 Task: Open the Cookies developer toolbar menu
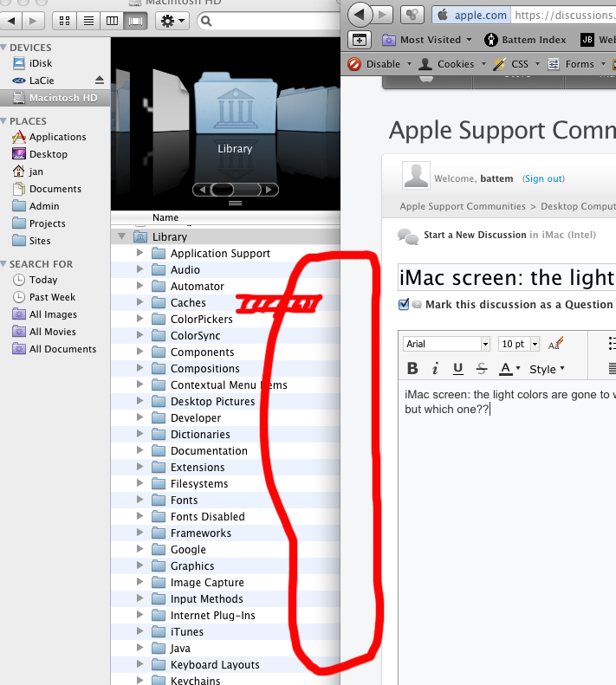pyautogui.click(x=452, y=64)
